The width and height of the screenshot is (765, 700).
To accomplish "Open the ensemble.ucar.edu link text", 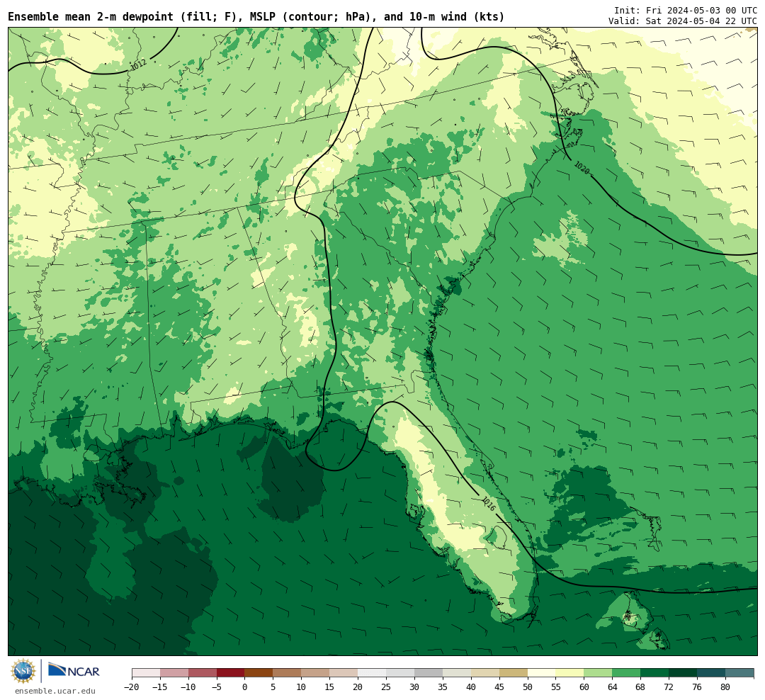I will (55, 691).
